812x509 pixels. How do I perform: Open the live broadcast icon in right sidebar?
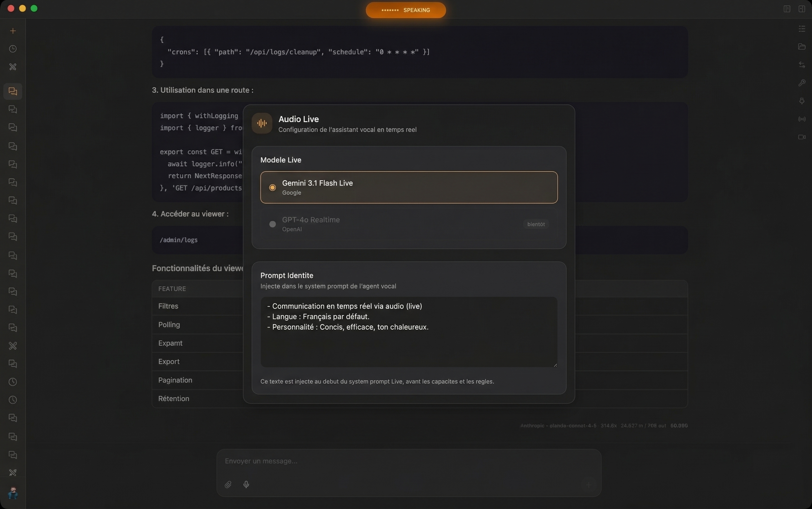click(802, 119)
